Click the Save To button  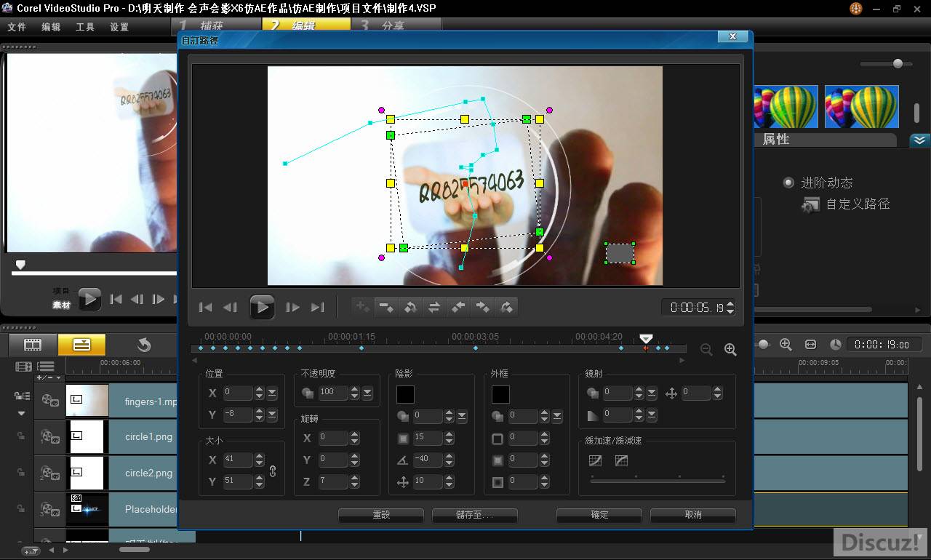475,515
